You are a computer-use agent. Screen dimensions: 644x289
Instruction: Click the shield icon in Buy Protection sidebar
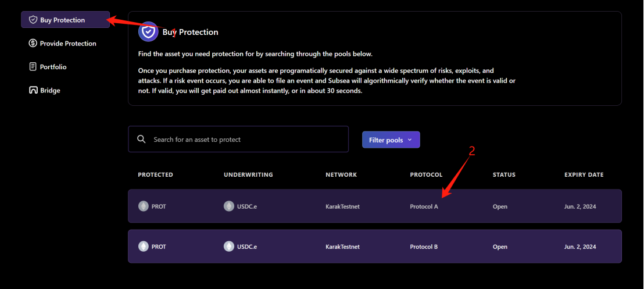33,20
